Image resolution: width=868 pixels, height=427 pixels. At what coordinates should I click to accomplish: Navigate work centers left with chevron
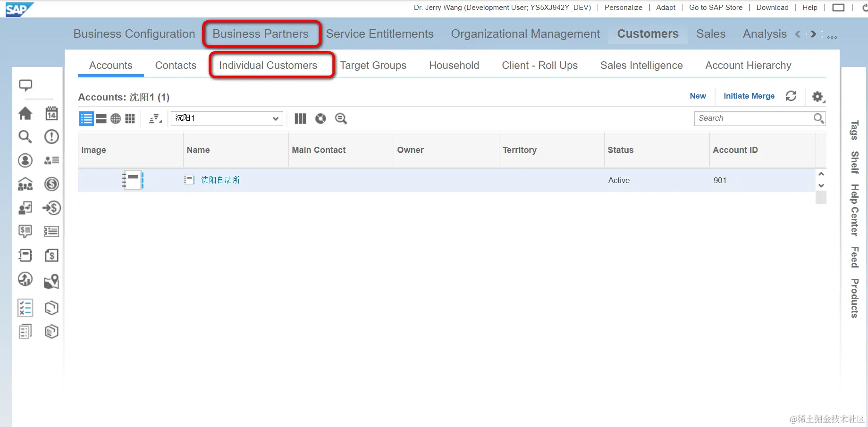[x=798, y=34]
